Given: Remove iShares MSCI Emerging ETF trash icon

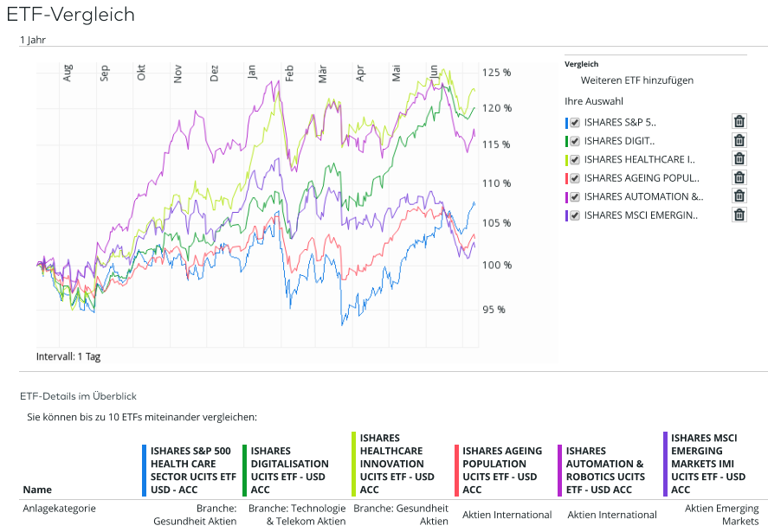Looking at the screenshot, I should pos(739,215).
